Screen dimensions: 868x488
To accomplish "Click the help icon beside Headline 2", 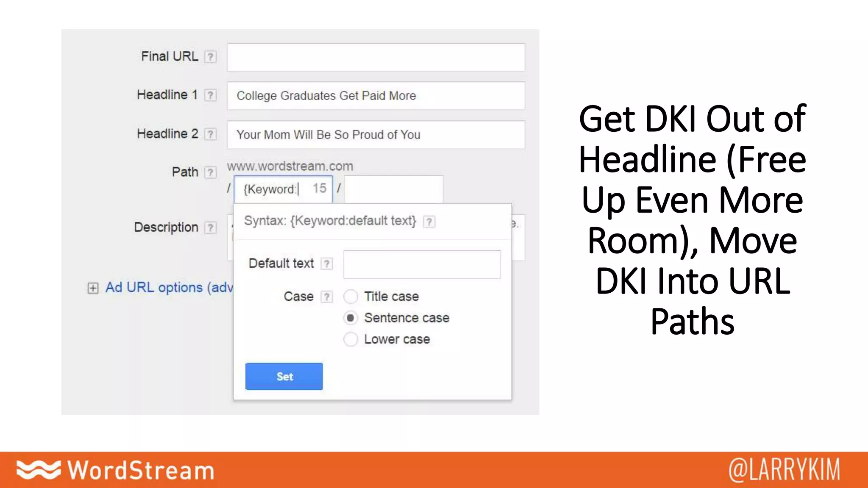I will [210, 134].
